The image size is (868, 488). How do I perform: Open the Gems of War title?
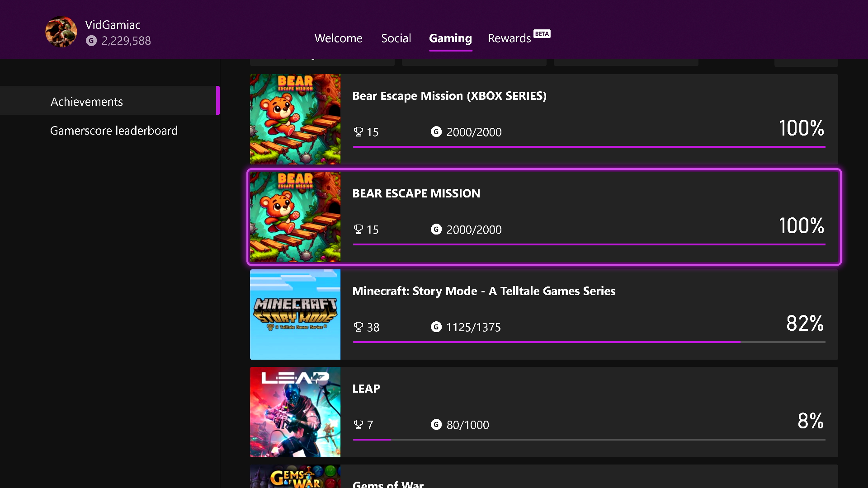click(x=388, y=484)
